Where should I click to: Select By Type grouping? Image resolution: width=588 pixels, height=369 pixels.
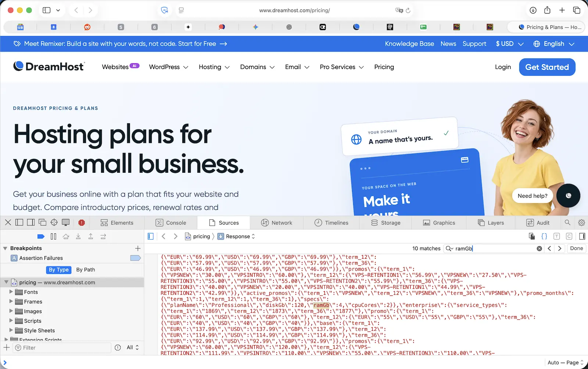click(x=59, y=269)
